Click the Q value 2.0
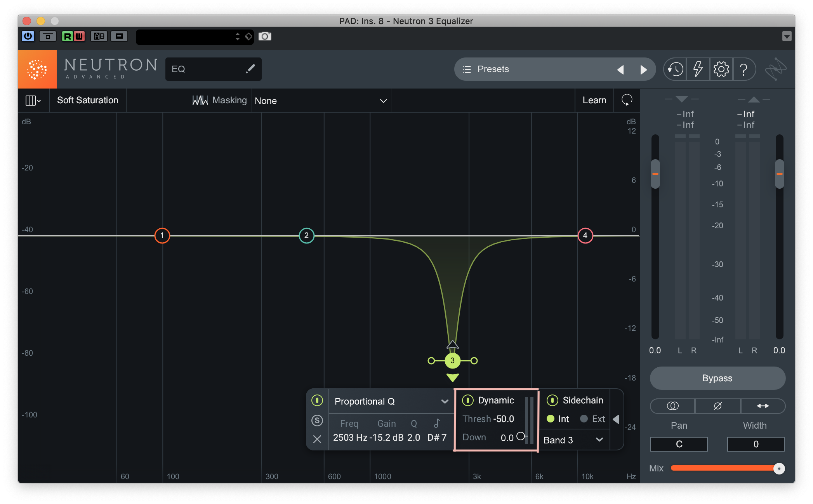813x504 pixels. (x=413, y=438)
